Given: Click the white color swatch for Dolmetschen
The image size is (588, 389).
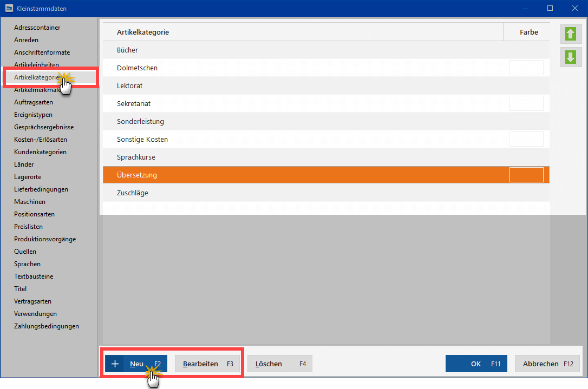Looking at the screenshot, I should pyautogui.click(x=526, y=68).
